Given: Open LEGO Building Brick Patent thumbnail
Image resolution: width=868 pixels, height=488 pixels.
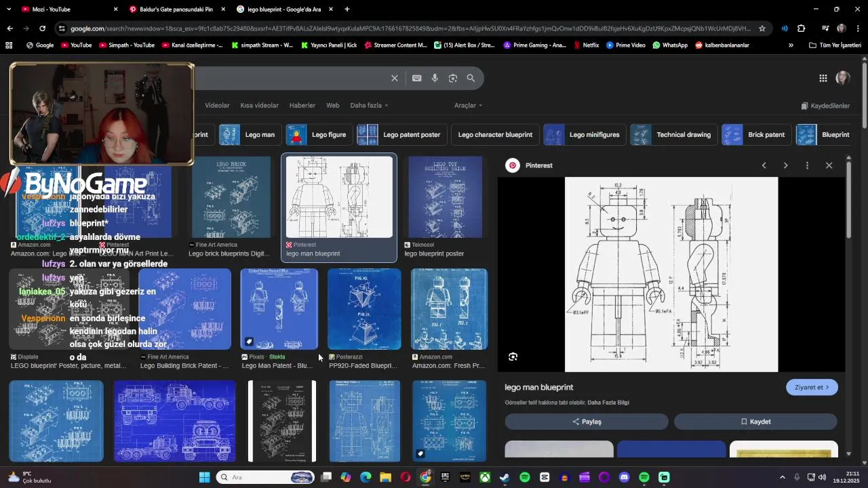Looking at the screenshot, I should tap(184, 309).
